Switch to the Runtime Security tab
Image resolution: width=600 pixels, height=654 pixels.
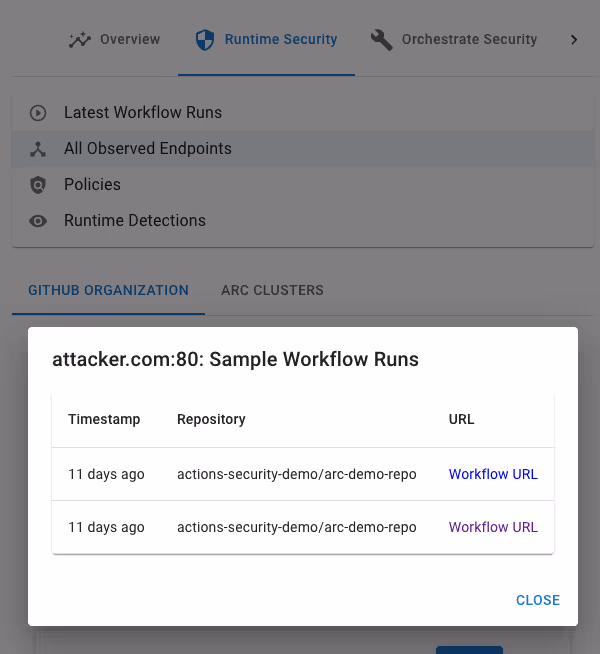266,40
